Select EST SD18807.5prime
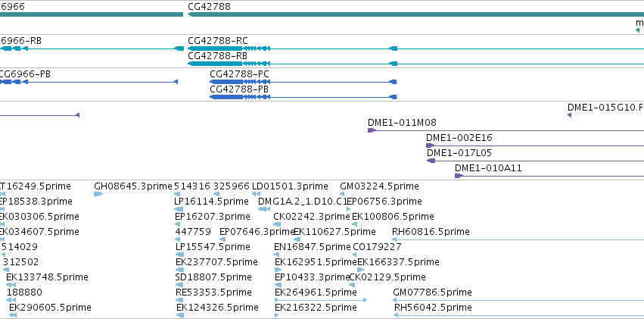The height and width of the screenshot is (319, 644). (213, 277)
